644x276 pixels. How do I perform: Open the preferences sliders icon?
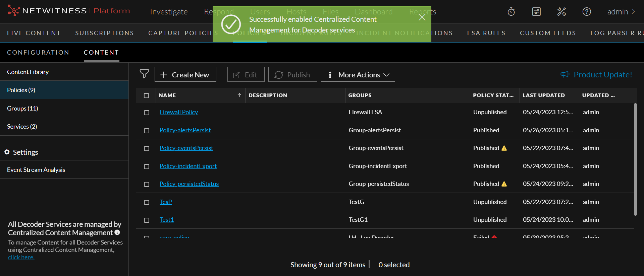pyautogui.click(x=536, y=12)
